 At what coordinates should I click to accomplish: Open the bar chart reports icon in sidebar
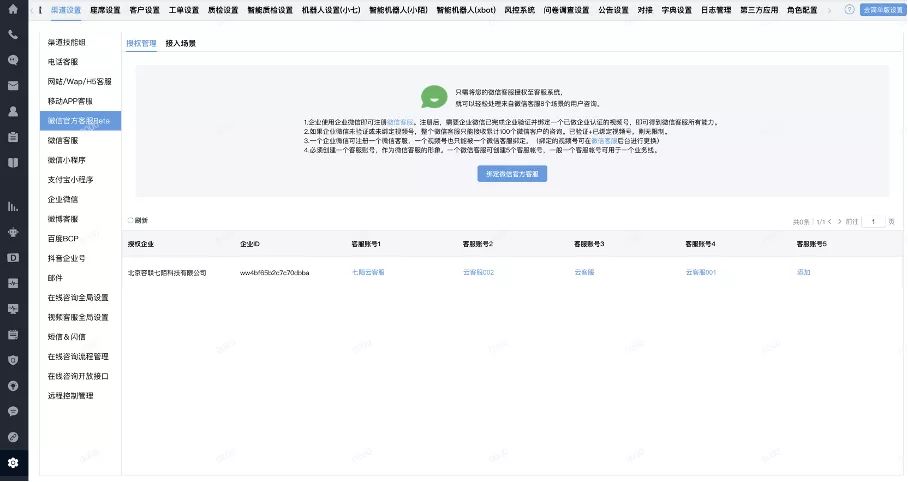pos(13,207)
